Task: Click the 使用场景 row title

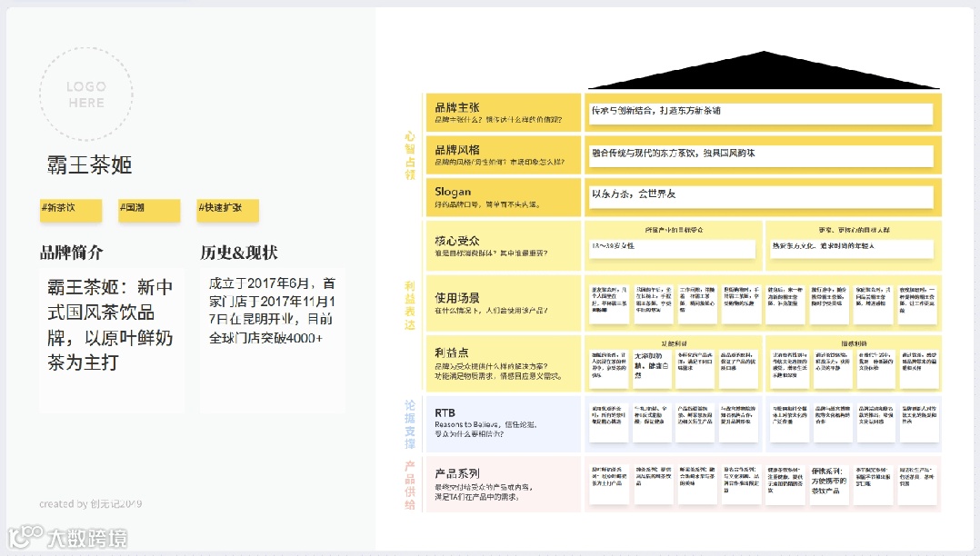Action: coord(457,298)
